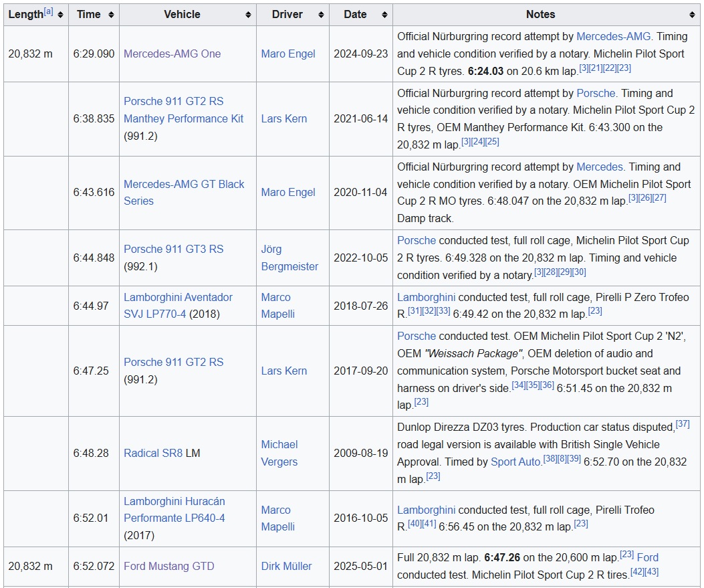Open citation [34] in 2017 GT2 RS notes

(x=519, y=385)
